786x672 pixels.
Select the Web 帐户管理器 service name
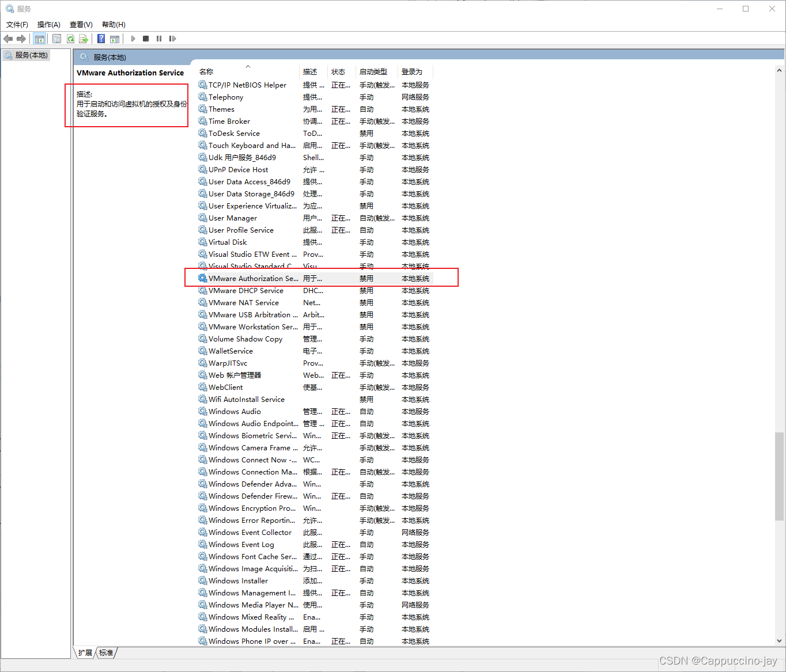235,375
